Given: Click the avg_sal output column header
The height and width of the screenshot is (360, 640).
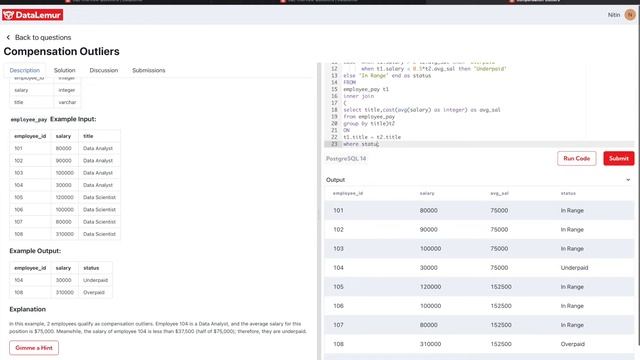Looking at the screenshot, I should 499,193.
